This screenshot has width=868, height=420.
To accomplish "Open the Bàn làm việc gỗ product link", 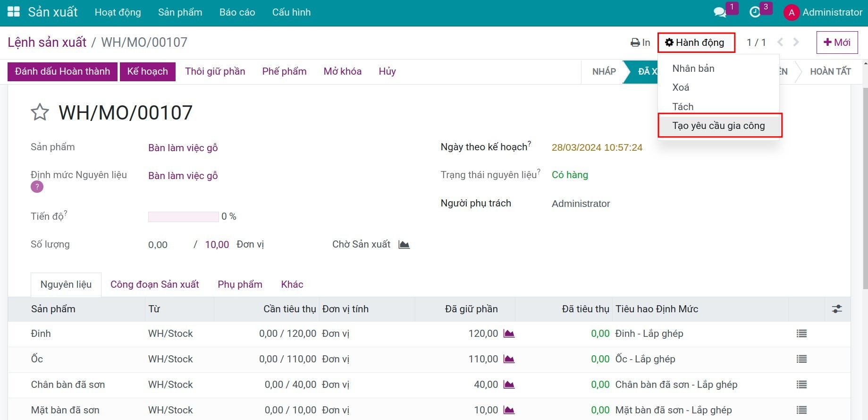I will tap(183, 148).
